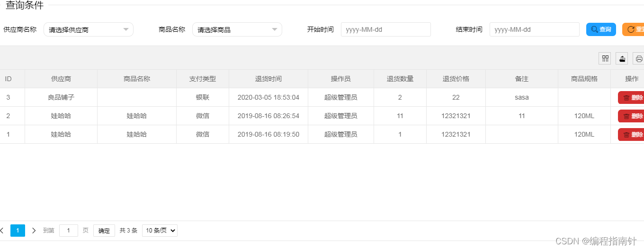The image size is (644, 250).
Task: Click the page number jump input box
Action: pyautogui.click(x=69, y=231)
